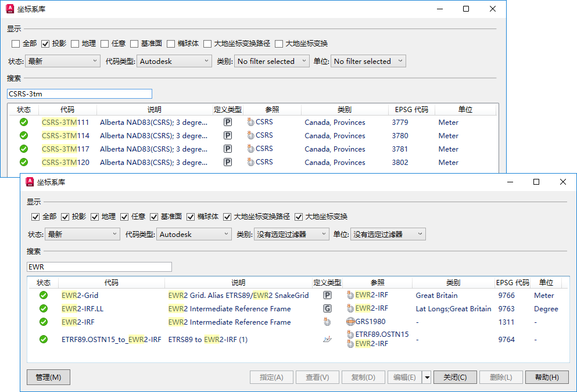Click the CSRS datum icon in CSRS-3TM120 row

tap(250, 162)
